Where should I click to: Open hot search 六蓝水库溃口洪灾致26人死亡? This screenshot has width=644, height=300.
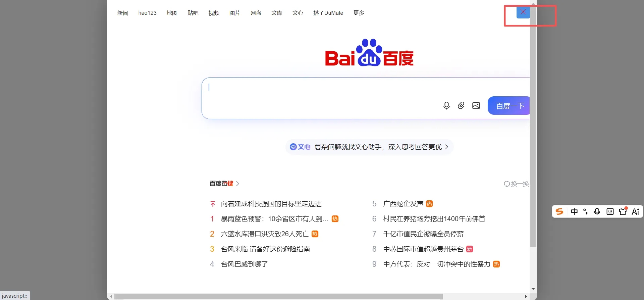[265, 234]
